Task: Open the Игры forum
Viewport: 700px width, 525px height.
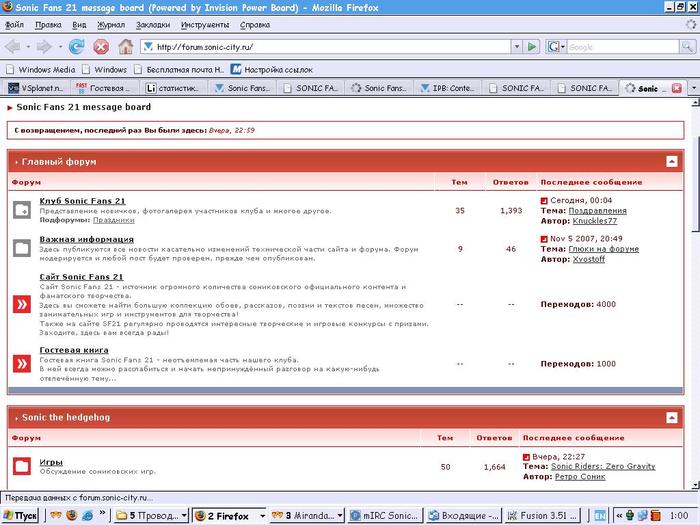Action: [x=51, y=462]
